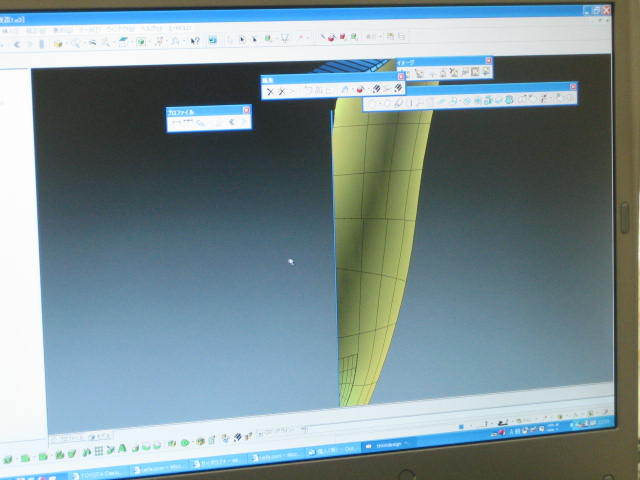Screen dimensions: 640x480
Task: Click the grid icon in the bottom toolbar
Action: (x=99, y=451)
